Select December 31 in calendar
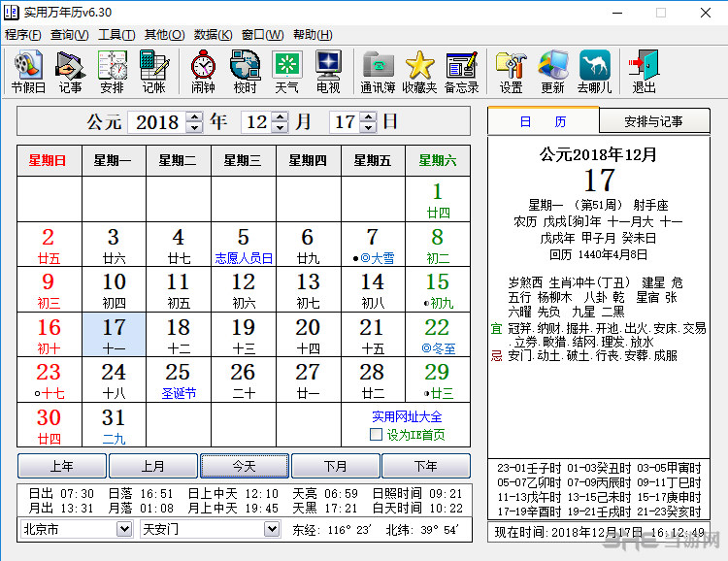 (115, 425)
